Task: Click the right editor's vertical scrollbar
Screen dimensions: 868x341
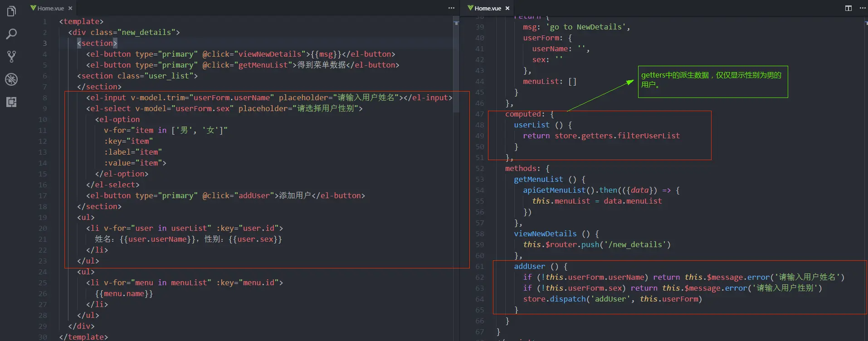Action: point(865,179)
